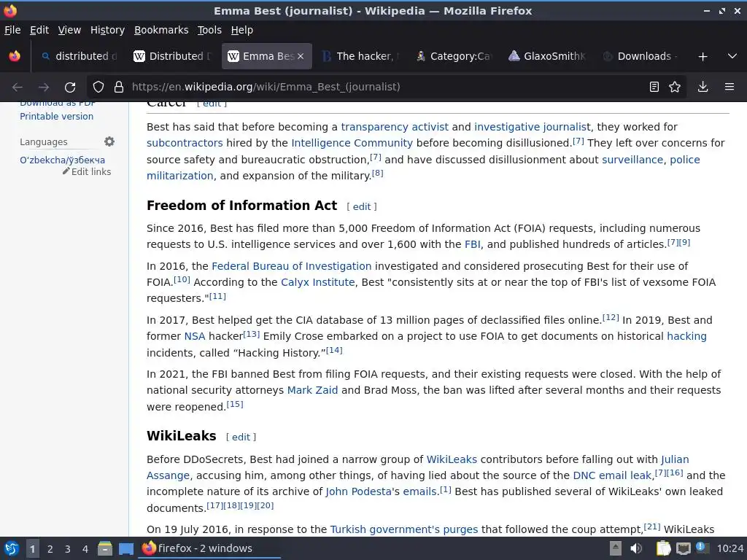Viewport: 747px width, 560px height.
Task: Click the removable media tray icon
Action: (x=616, y=548)
